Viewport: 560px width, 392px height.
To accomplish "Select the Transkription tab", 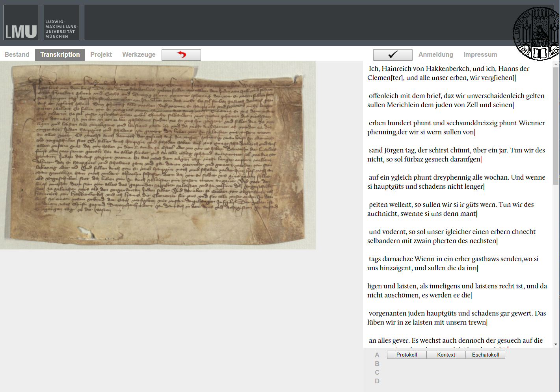I will (60, 55).
